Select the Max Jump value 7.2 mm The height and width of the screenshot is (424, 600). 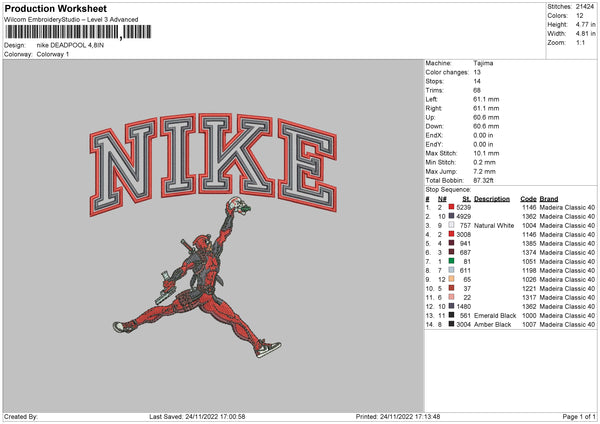point(484,171)
